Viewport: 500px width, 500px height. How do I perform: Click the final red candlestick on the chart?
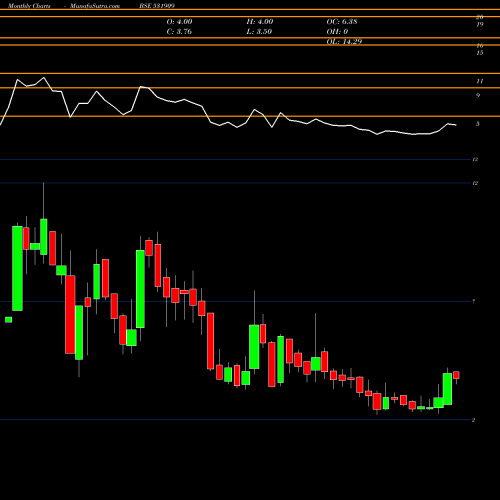(x=456, y=375)
